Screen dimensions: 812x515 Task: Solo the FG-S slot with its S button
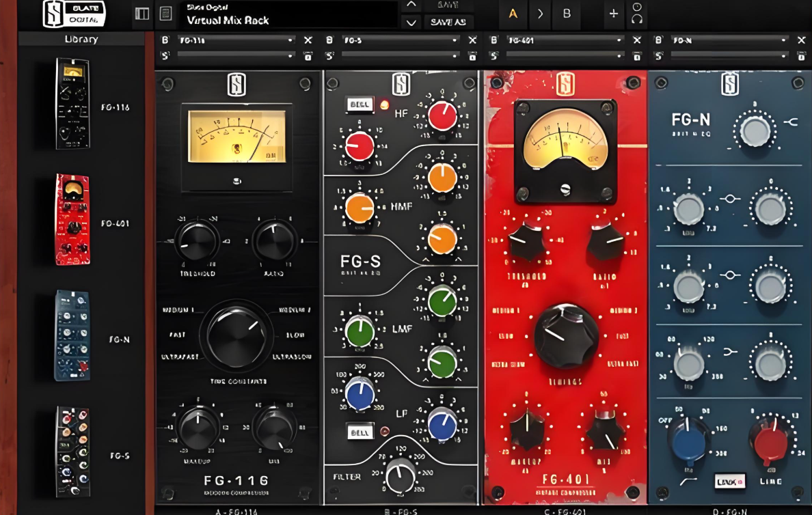(x=329, y=55)
